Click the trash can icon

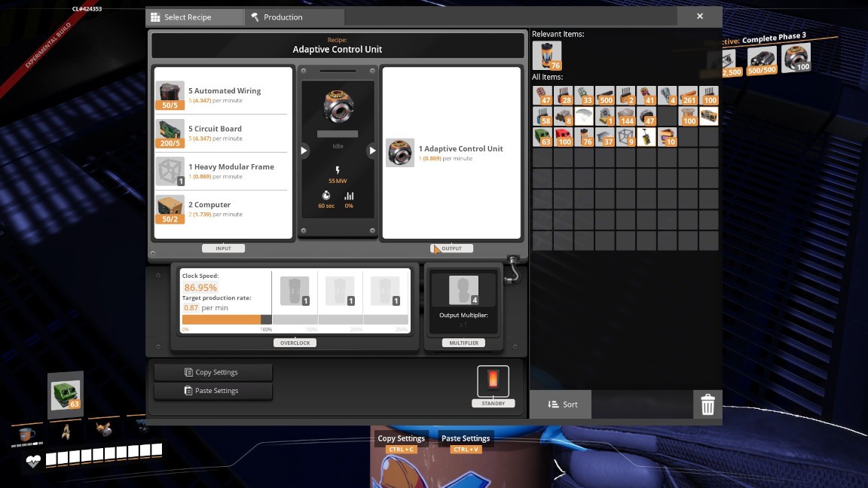pyautogui.click(x=708, y=405)
